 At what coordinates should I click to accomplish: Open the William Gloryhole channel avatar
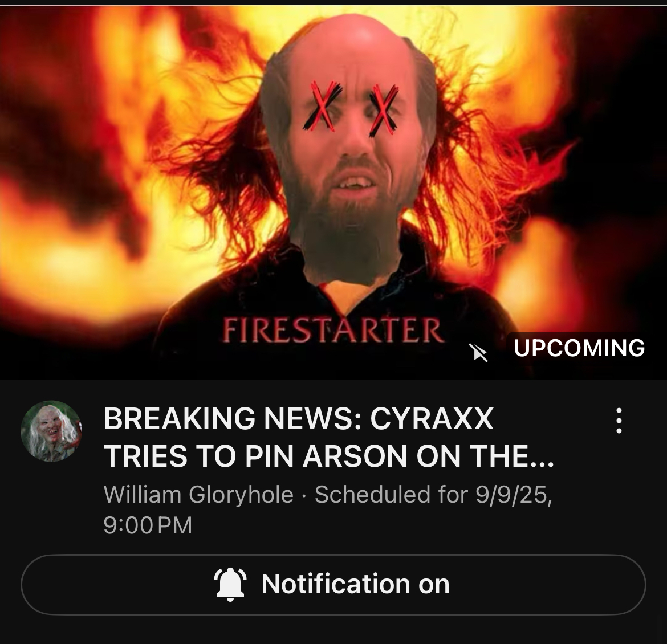[x=51, y=431]
